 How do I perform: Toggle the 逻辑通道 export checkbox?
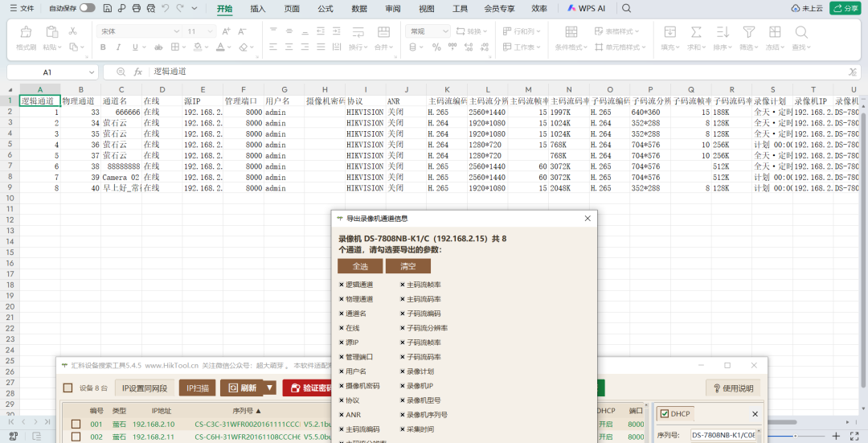pos(342,285)
